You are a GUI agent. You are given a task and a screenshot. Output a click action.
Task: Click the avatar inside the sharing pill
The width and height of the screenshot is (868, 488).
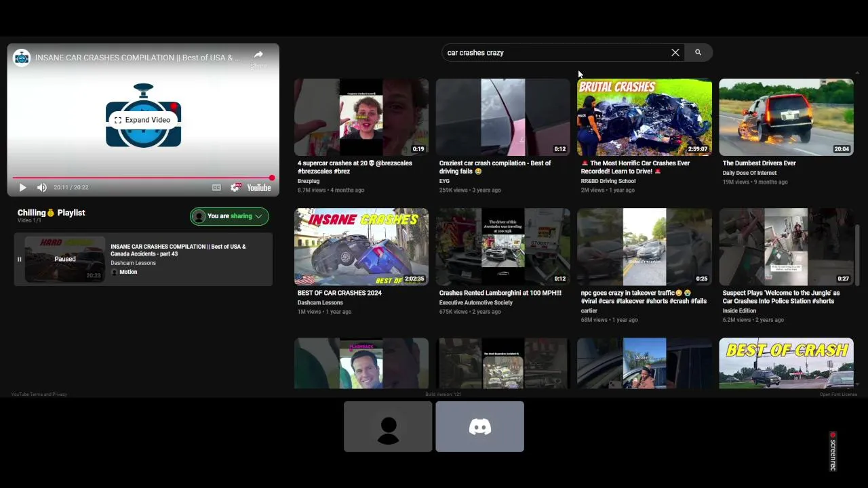199,216
